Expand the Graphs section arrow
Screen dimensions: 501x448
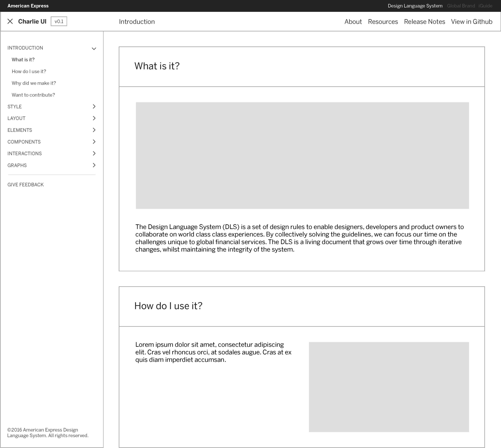[x=94, y=165]
